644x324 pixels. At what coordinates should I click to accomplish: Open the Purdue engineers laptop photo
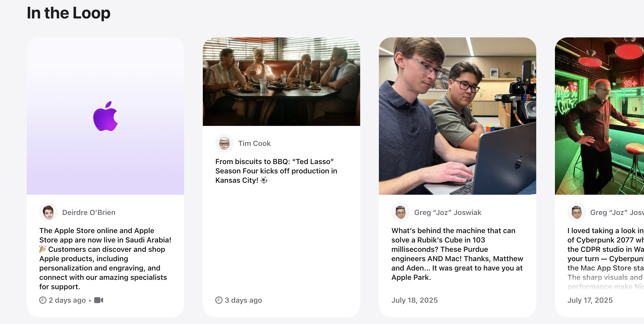coord(458,116)
